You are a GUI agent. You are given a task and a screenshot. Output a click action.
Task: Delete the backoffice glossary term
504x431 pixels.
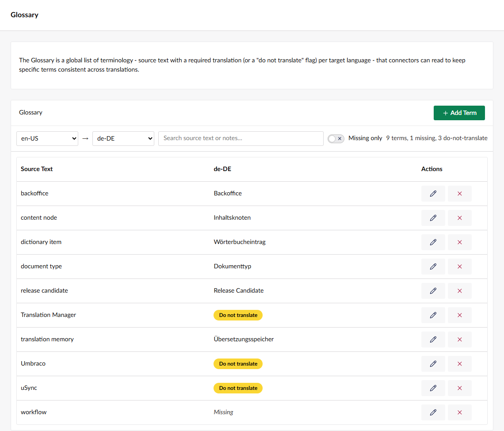pyautogui.click(x=460, y=194)
